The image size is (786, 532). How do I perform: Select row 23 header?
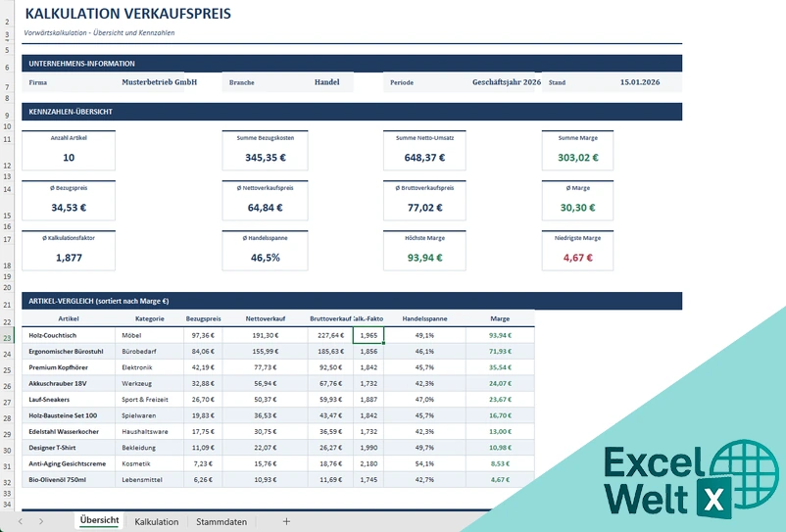click(x=7, y=338)
